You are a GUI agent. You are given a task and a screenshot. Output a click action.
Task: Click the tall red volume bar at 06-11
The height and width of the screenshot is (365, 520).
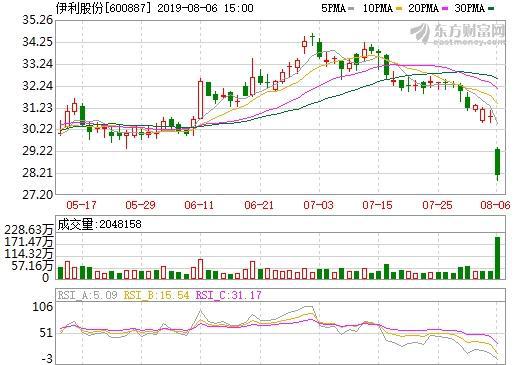click(200, 269)
